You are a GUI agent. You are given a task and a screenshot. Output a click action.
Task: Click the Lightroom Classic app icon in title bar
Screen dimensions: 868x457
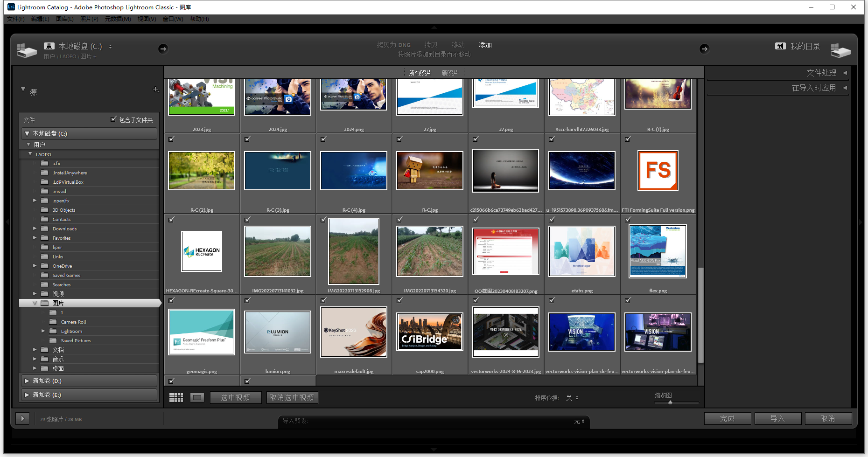pyautogui.click(x=11, y=7)
